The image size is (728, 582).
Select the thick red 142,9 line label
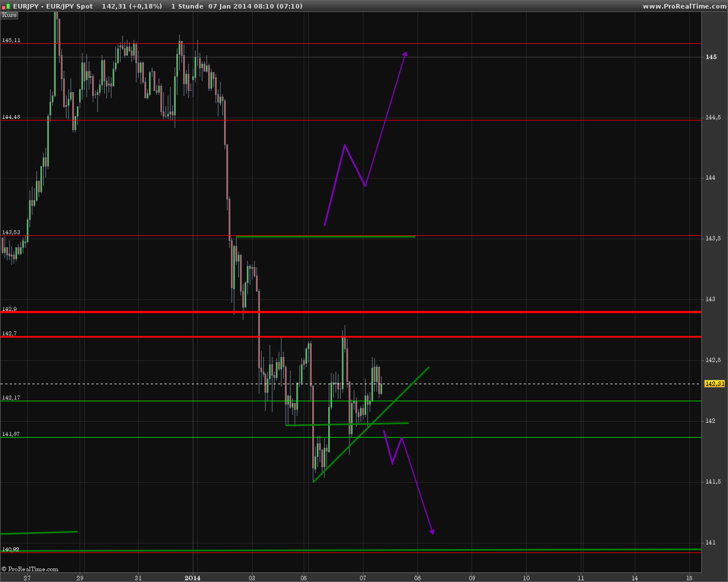click(x=9, y=309)
